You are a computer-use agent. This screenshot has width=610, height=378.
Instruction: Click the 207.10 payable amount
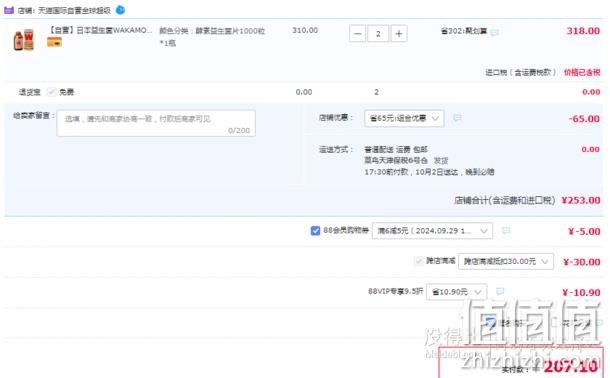pyautogui.click(x=570, y=366)
